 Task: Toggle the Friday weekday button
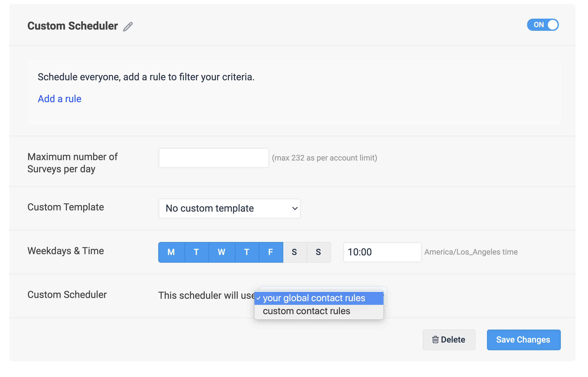click(x=270, y=252)
